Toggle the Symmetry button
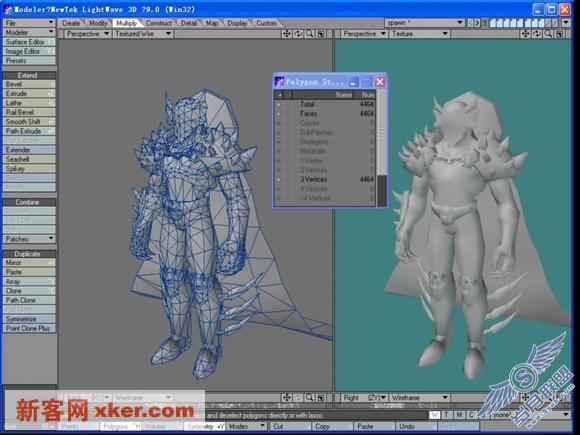The width and height of the screenshot is (580, 435). tap(204, 426)
